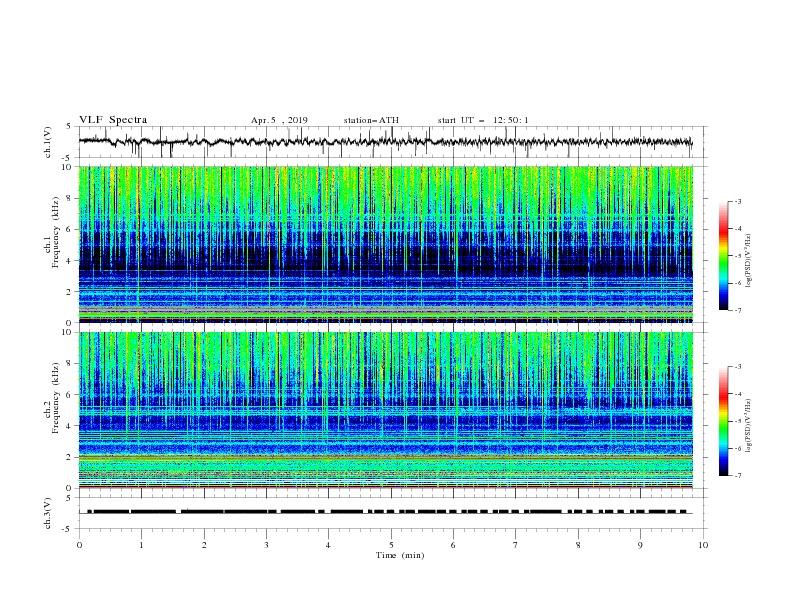Click time axis tick label '8'
The width and height of the screenshot is (792, 612).
coord(578,545)
